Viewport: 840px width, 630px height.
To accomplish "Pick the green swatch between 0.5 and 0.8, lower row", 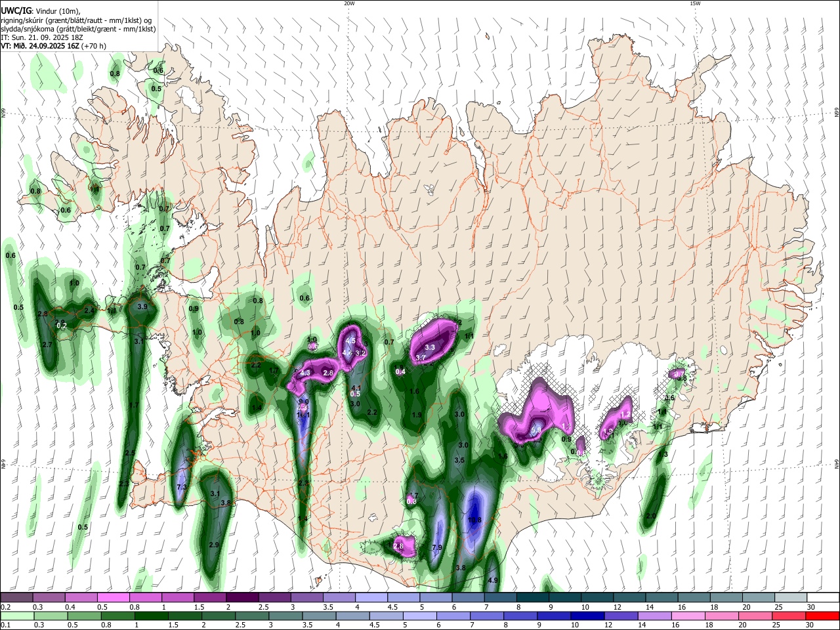I will point(84,616).
